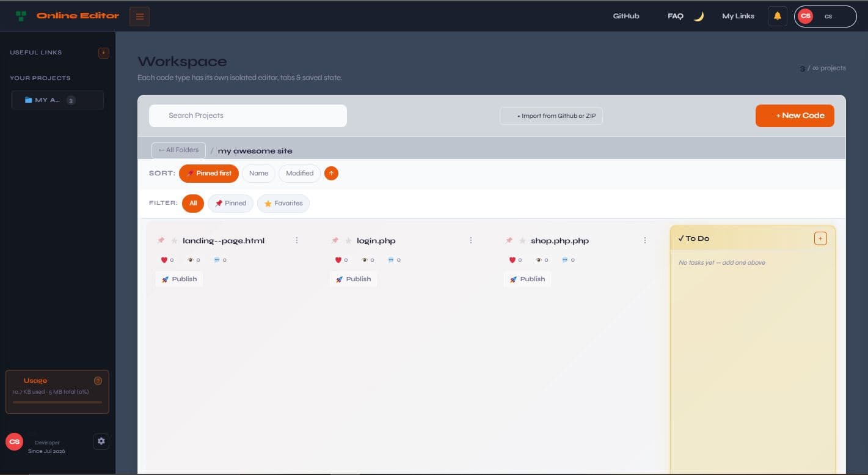Viewport: 868px width, 475px height.
Task: Switch theme with the moon icon
Action: tap(699, 17)
